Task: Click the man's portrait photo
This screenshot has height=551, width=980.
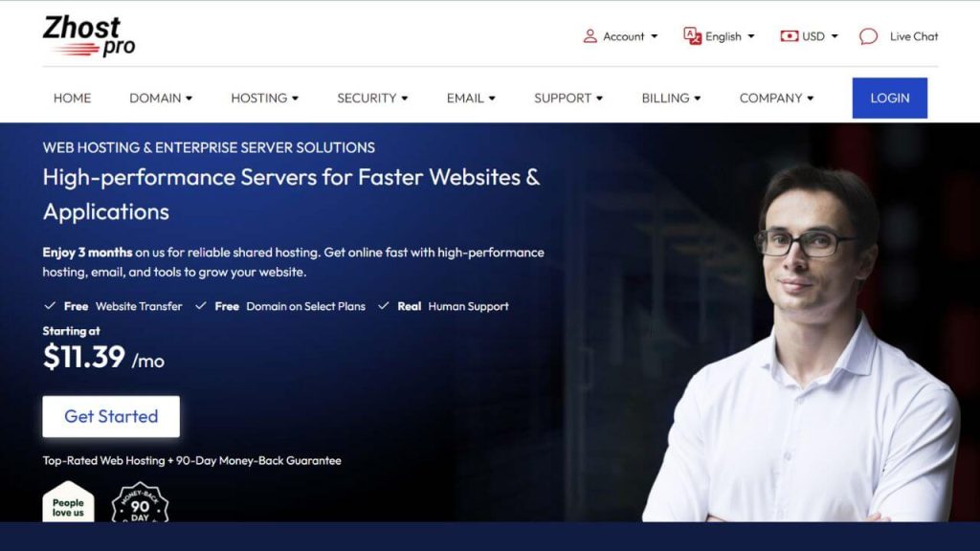Action: (x=801, y=343)
